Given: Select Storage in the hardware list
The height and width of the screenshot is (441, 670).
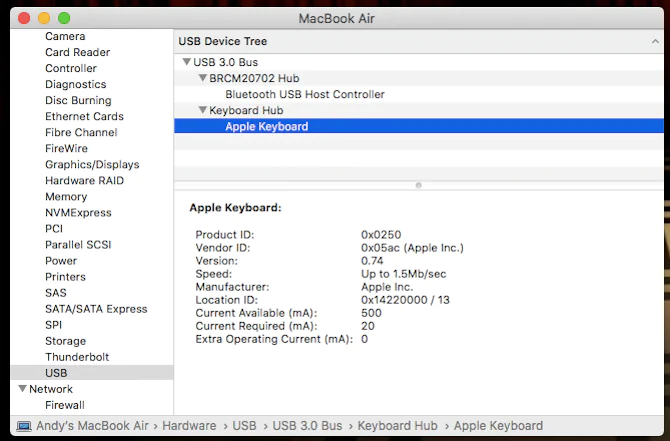Looking at the screenshot, I should click(65, 341).
